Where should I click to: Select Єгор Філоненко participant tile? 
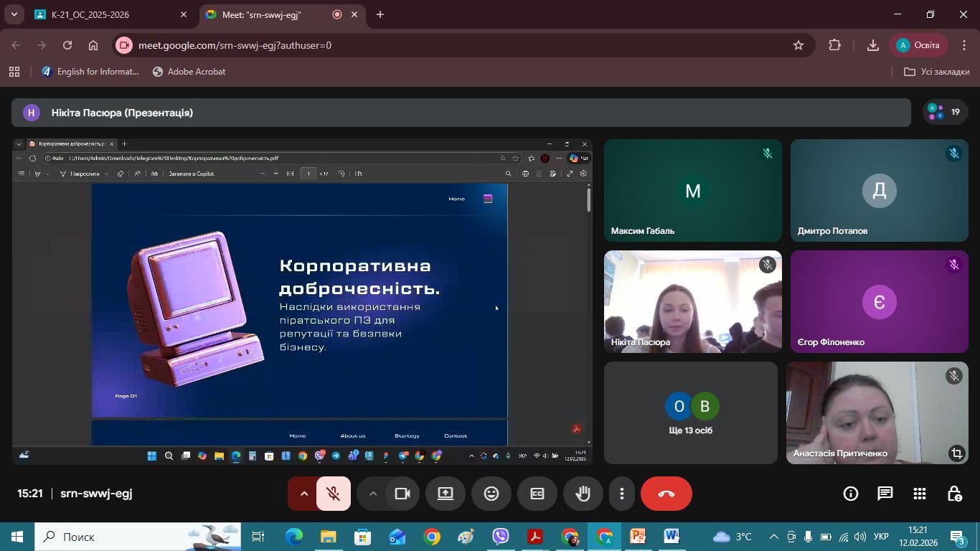(x=880, y=302)
